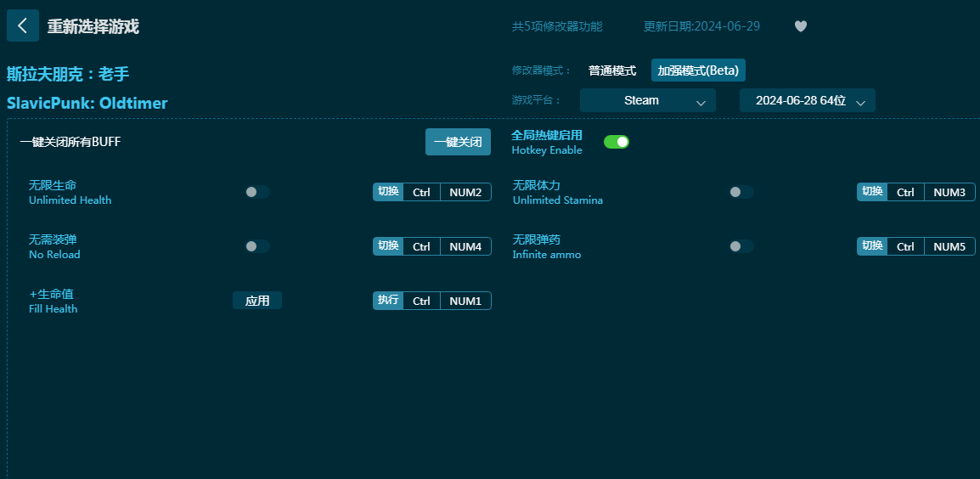This screenshot has width=980, height=479.
Task: Open the Steam platform dropdown
Action: (x=647, y=101)
